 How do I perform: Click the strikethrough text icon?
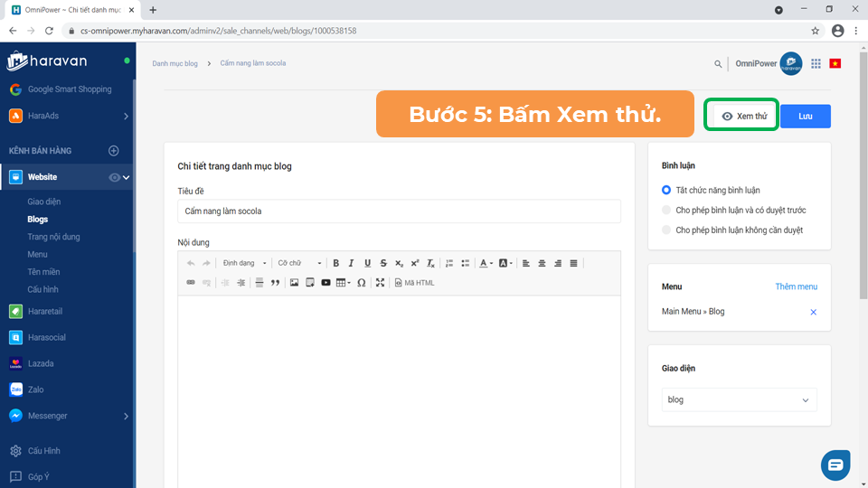(383, 263)
